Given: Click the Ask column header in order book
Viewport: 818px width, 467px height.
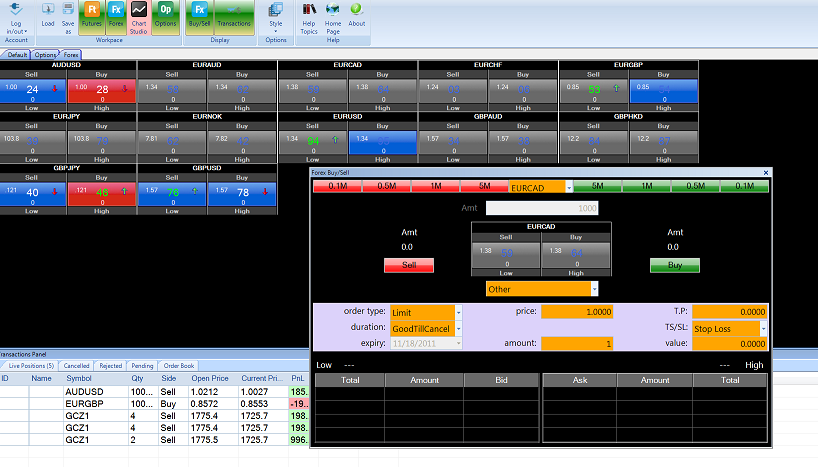Looking at the screenshot, I should click(580, 380).
